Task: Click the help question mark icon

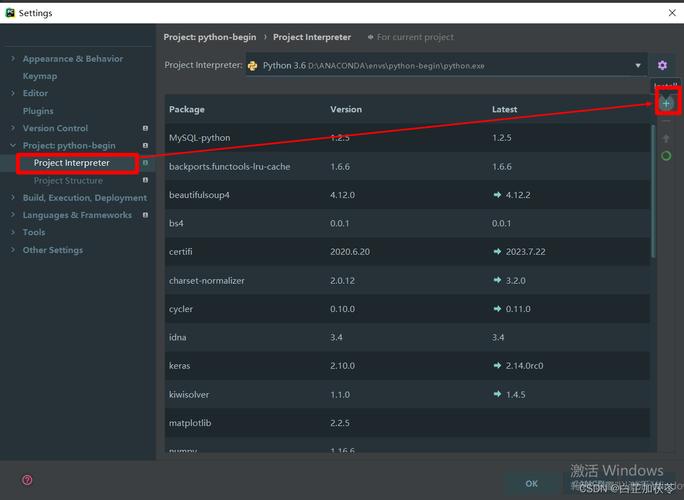Action: [27, 480]
